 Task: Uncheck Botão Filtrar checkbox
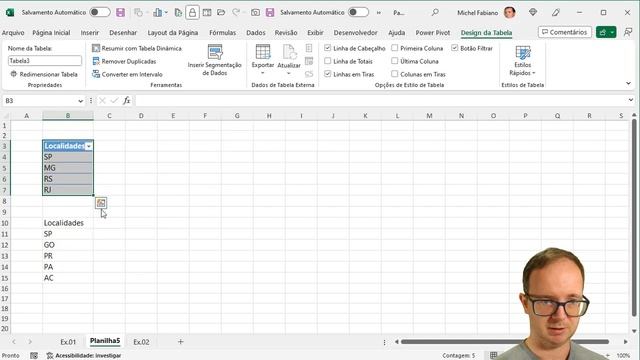point(454,48)
